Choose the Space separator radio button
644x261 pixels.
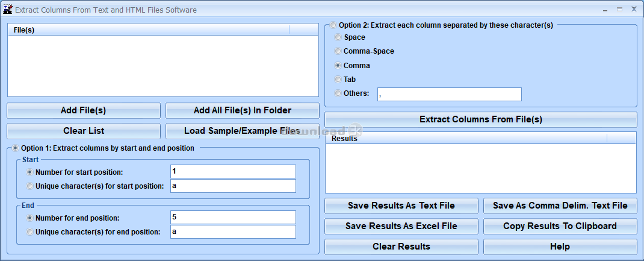coord(338,37)
